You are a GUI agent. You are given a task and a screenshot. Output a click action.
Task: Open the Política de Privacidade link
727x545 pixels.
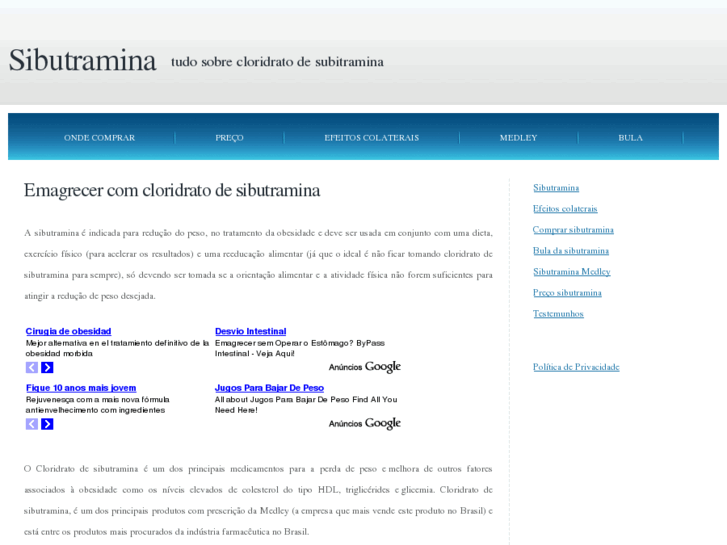tap(576, 367)
